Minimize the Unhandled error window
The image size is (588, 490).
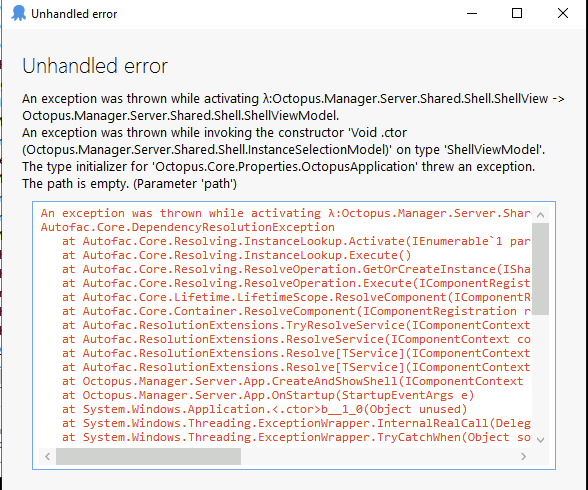[x=472, y=13]
